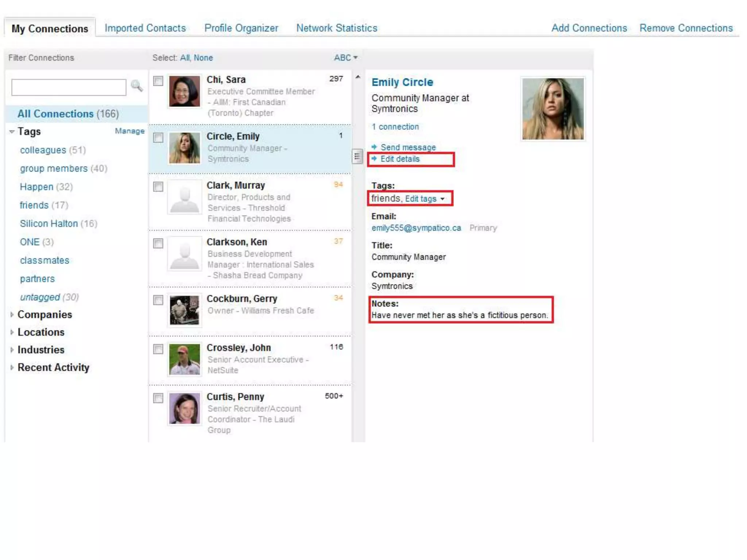
Task: Click the list scrollbar grip handle
Action: coord(357,157)
